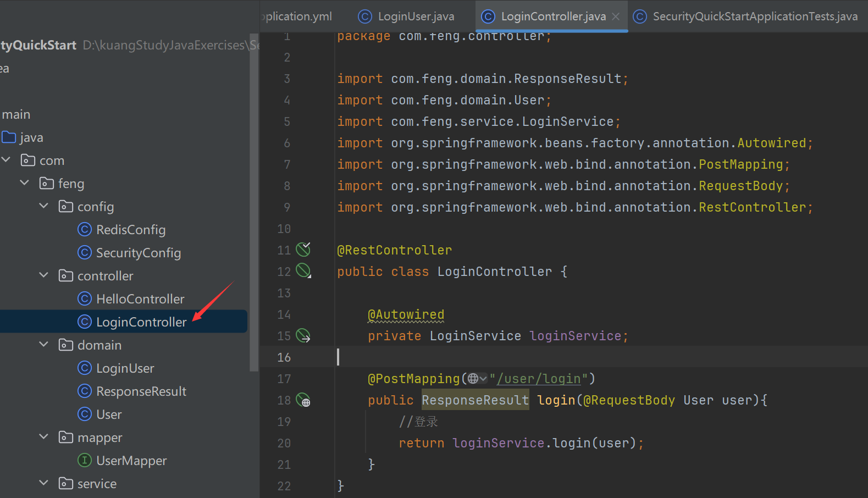Collapse the config package node
The width and height of the screenshot is (868, 498).
tap(44, 206)
